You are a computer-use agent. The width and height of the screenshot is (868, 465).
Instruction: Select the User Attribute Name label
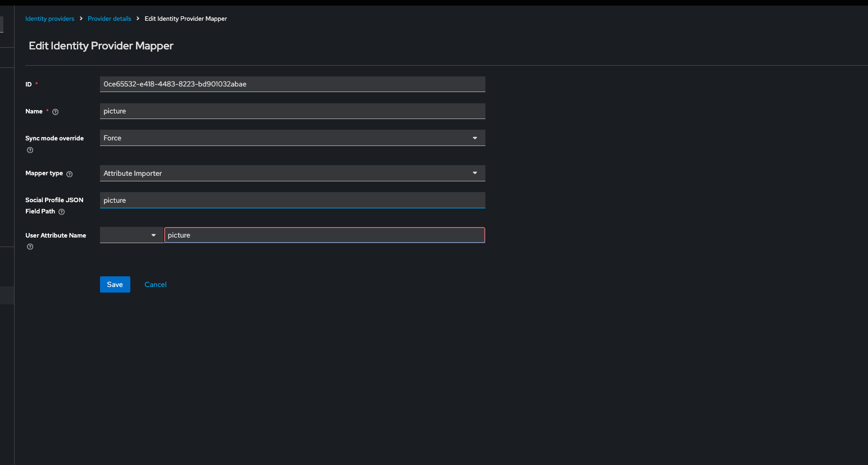coord(56,235)
